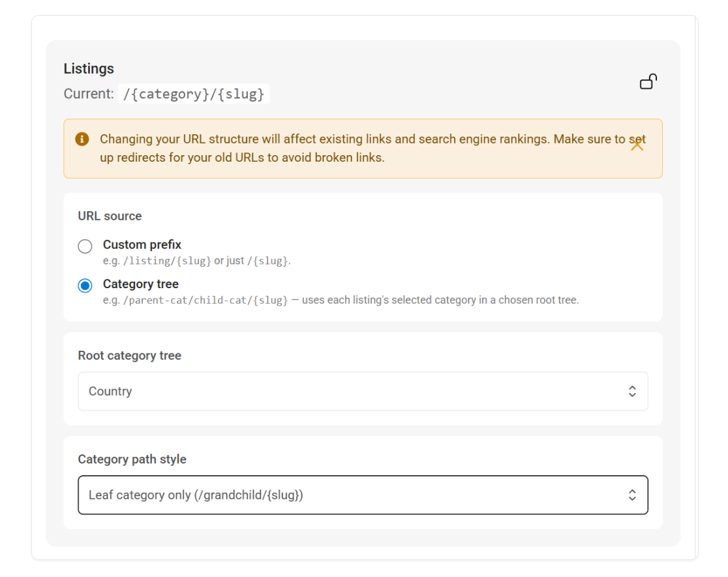Screen dimensions: 728x577
Task: Click the info icon in the warning banner
Action: (x=82, y=139)
